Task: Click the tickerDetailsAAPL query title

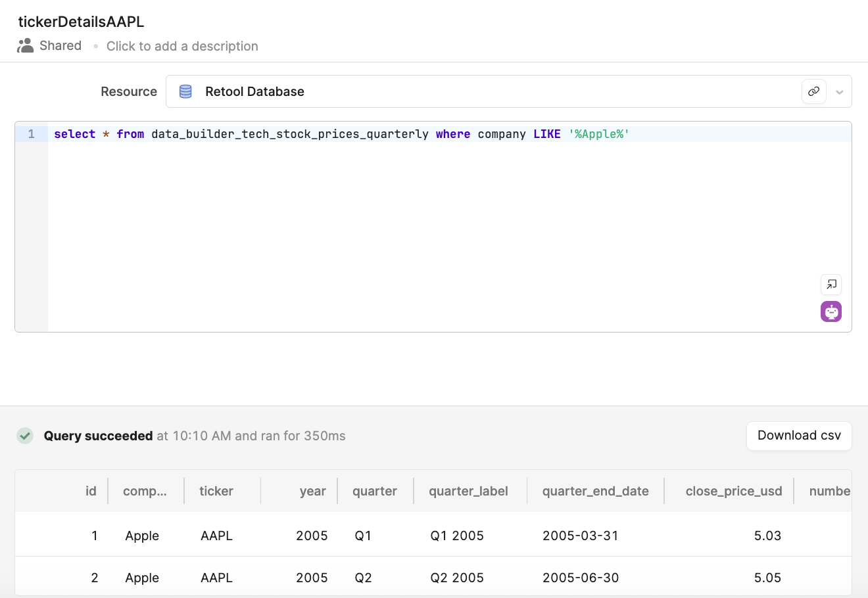Action: [x=81, y=21]
